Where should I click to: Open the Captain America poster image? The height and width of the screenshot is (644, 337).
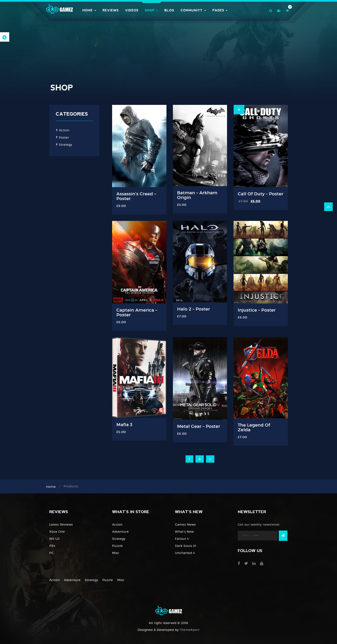pyautogui.click(x=139, y=262)
